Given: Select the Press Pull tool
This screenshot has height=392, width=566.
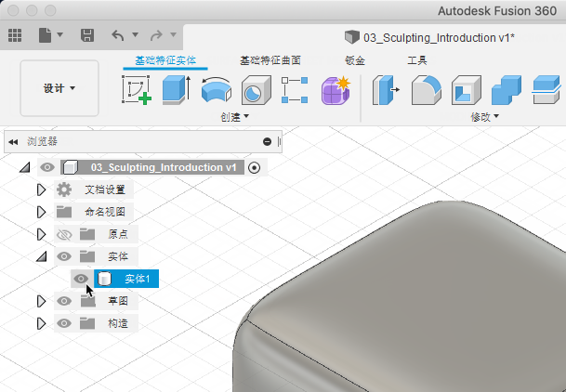Looking at the screenshot, I should pyautogui.click(x=386, y=90).
